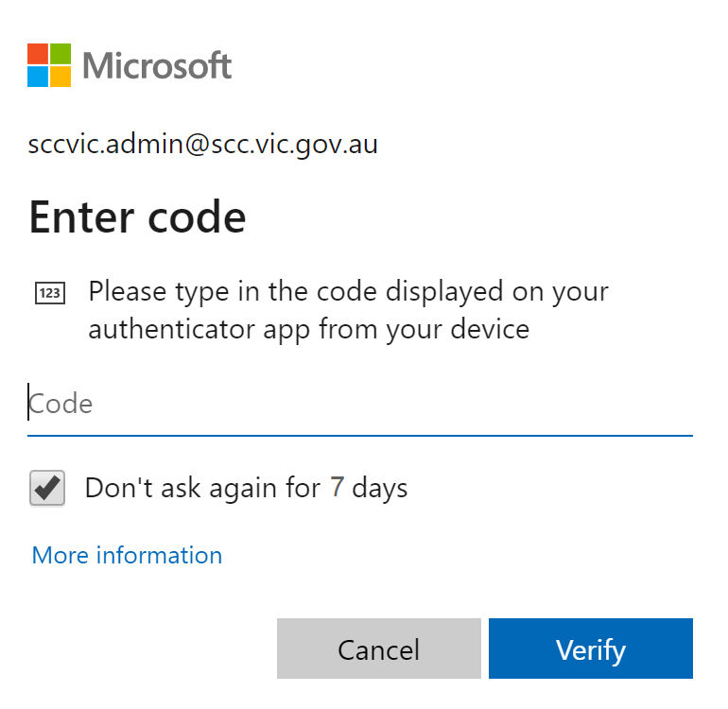Click the sccvic.admin@scc.vic.gov.au account email
Viewport: 728px width, 709px height.
[203, 146]
